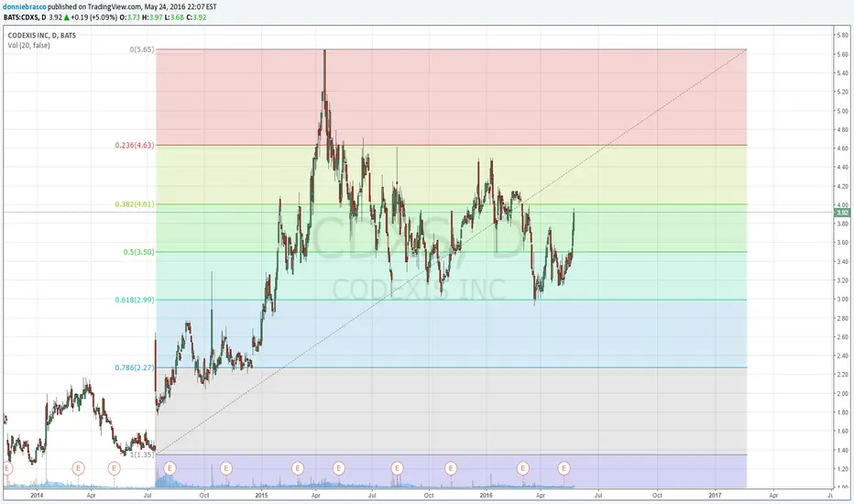Click the O:3.73 open price value
854x504 pixels.
click(x=129, y=16)
